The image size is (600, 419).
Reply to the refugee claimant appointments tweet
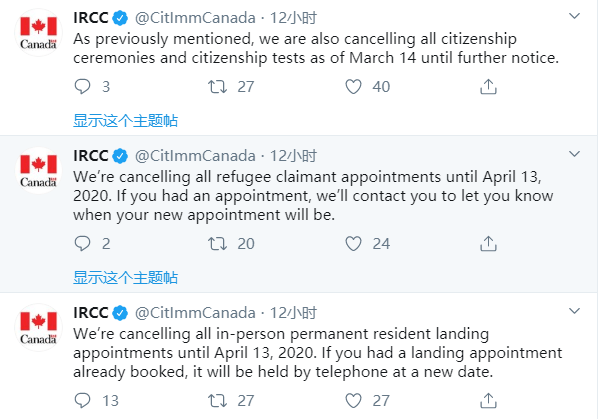[83, 243]
